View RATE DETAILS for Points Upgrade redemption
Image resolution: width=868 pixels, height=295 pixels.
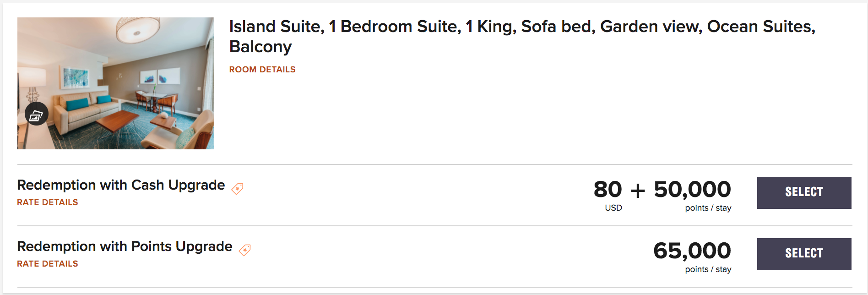pyautogui.click(x=48, y=264)
